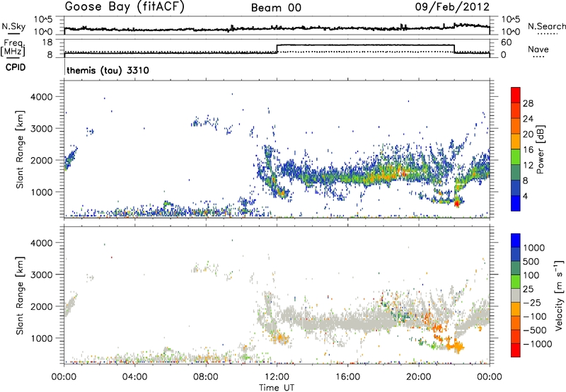The height and width of the screenshot is (392, 566).
Task: Select the 'themis (tau) 3310' CPID text
Action: pyautogui.click(x=108, y=70)
